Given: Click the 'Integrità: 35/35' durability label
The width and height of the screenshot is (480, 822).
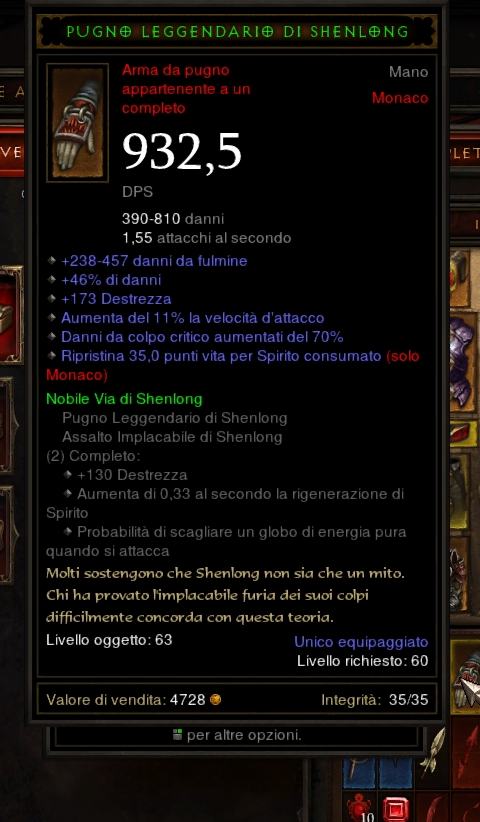Looking at the screenshot, I should point(375,699).
